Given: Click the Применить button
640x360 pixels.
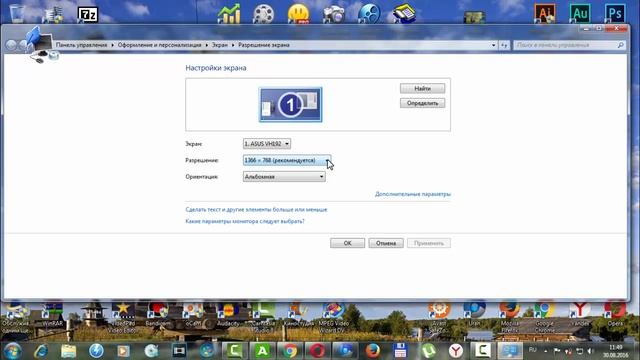Looking at the screenshot, I should (429, 243).
